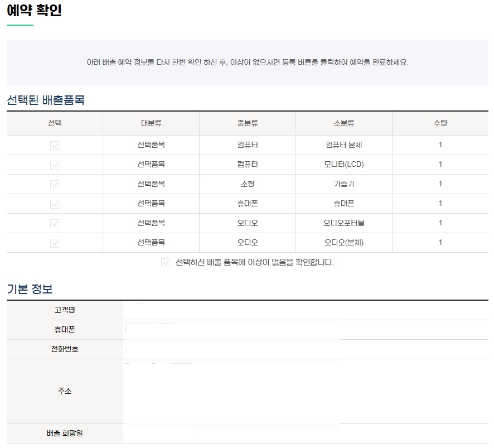Click the 휴대폰 label in 기본 정보
The image size is (494, 448).
65,330
